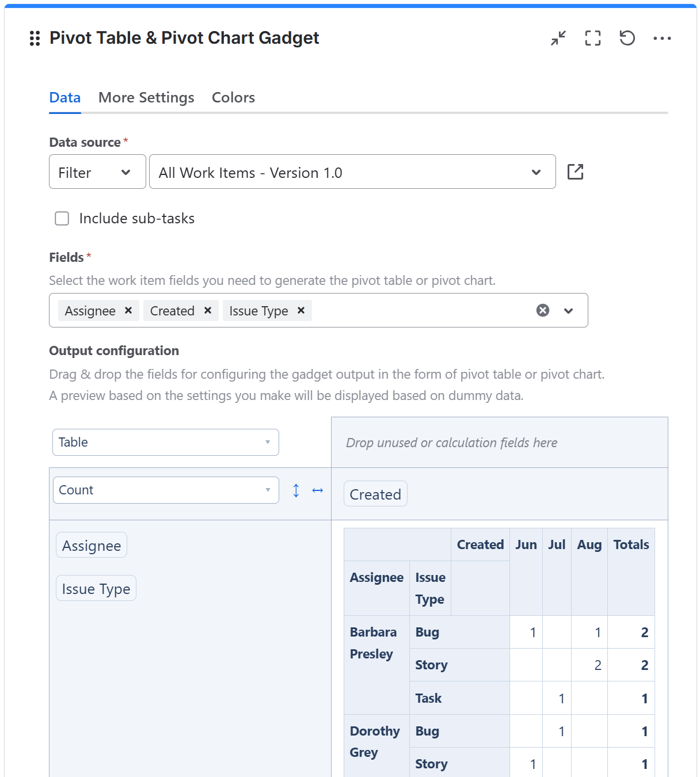The height and width of the screenshot is (777, 700).
Task: Open the Filter data source type dropdown
Action: click(97, 172)
